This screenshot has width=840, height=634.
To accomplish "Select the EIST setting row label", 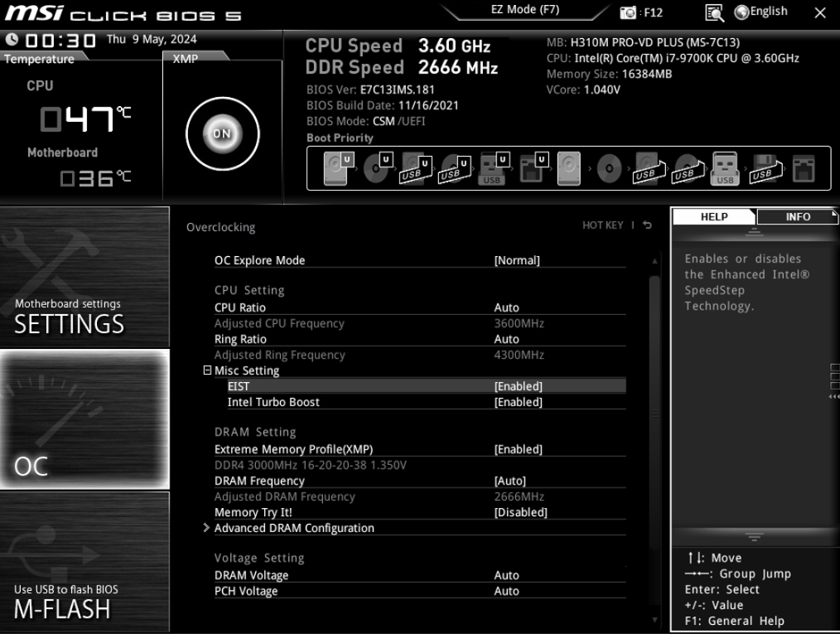I will (x=239, y=386).
